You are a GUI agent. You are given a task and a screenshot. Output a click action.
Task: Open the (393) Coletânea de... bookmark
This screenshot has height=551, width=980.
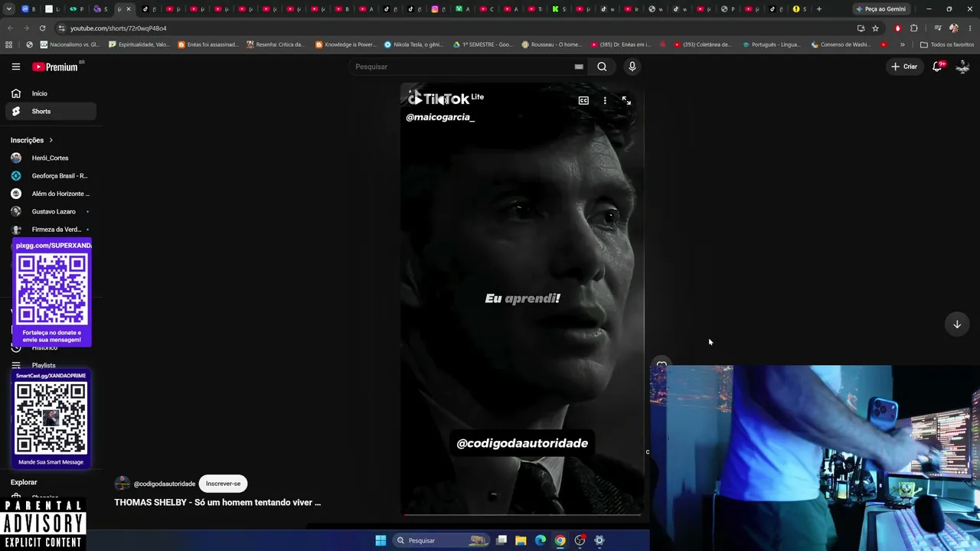click(x=704, y=44)
